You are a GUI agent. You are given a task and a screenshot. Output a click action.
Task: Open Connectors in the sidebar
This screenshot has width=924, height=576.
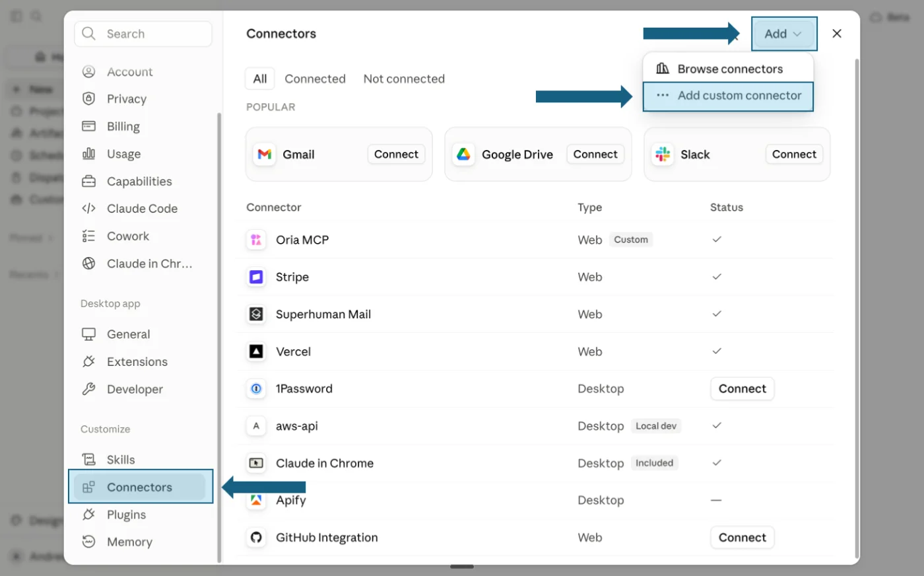[x=140, y=487]
